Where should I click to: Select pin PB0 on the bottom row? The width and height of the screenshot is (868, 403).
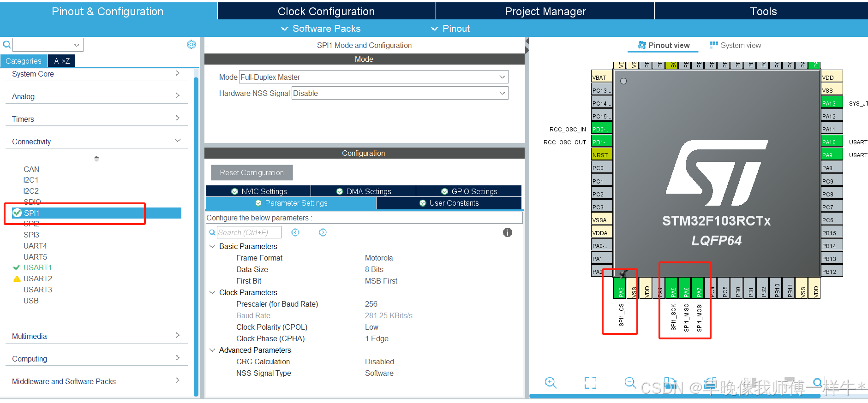(737, 288)
